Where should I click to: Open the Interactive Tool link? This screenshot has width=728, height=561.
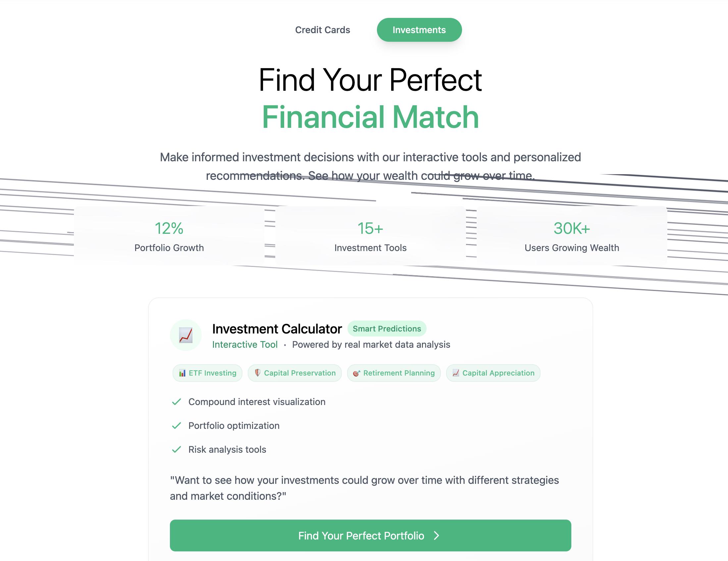pos(245,344)
